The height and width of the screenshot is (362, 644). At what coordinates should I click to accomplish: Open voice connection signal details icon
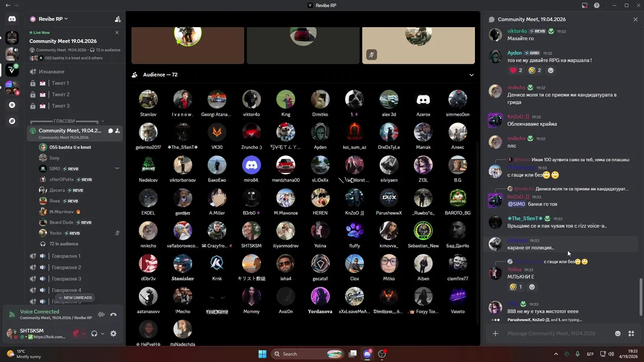point(12,315)
